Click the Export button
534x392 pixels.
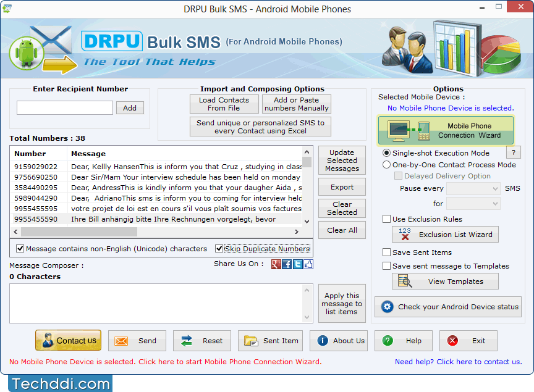342,187
